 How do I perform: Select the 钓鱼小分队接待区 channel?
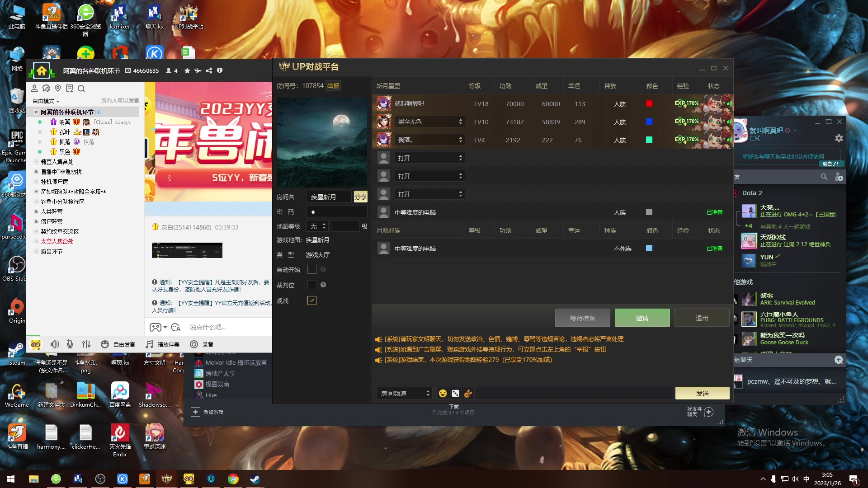point(62,202)
